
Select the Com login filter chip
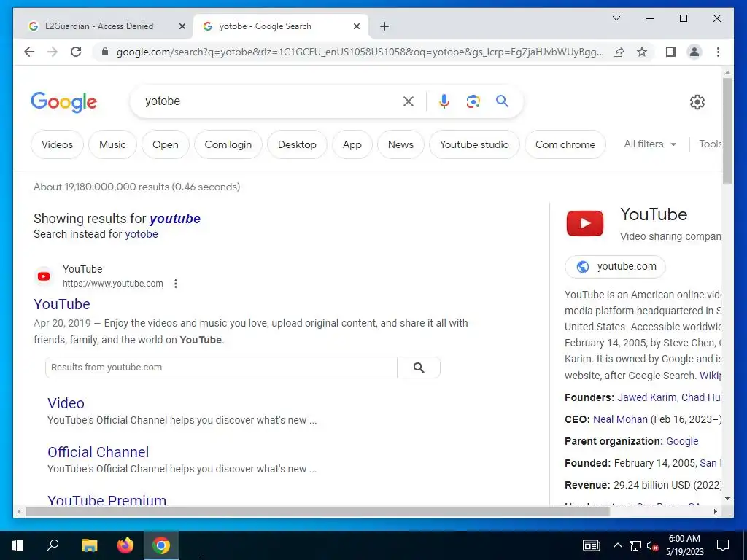point(228,144)
